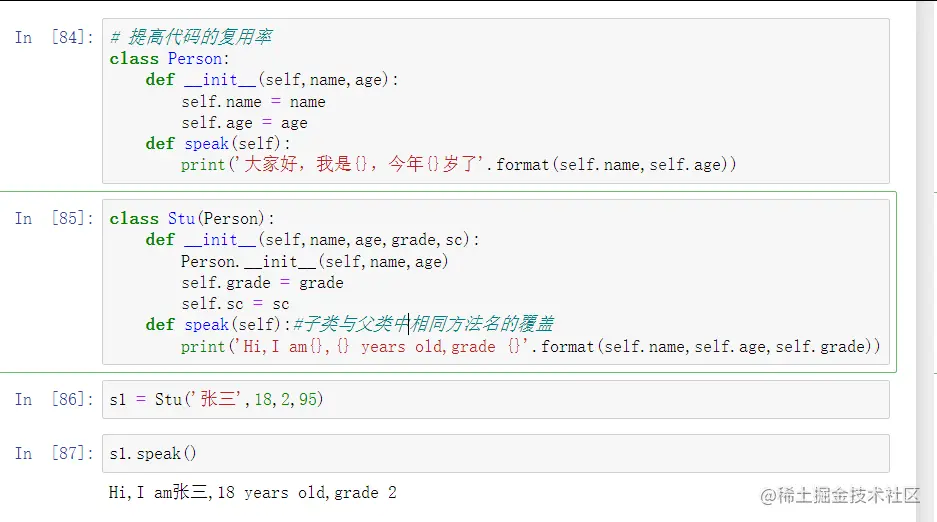Click the In [84] cell prompt
This screenshot has height=522, width=937.
[x=54, y=37]
